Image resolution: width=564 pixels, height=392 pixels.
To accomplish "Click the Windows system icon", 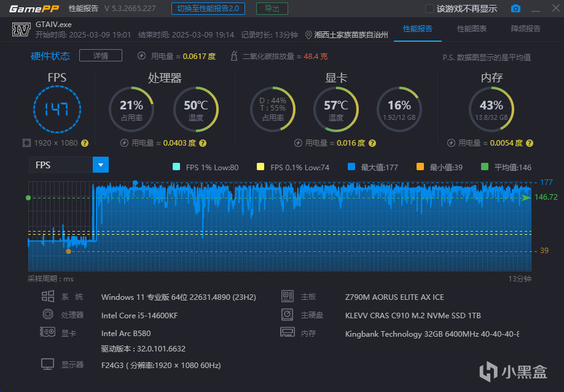I will (48, 296).
